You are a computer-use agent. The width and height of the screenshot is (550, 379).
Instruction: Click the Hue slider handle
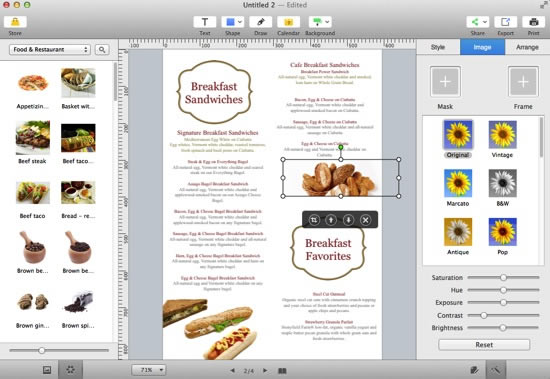point(503,290)
